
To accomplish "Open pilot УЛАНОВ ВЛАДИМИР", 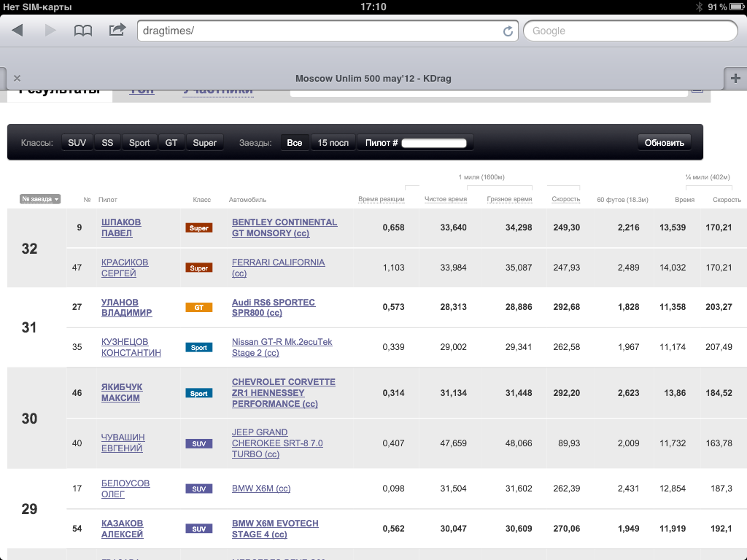I will coord(127,307).
